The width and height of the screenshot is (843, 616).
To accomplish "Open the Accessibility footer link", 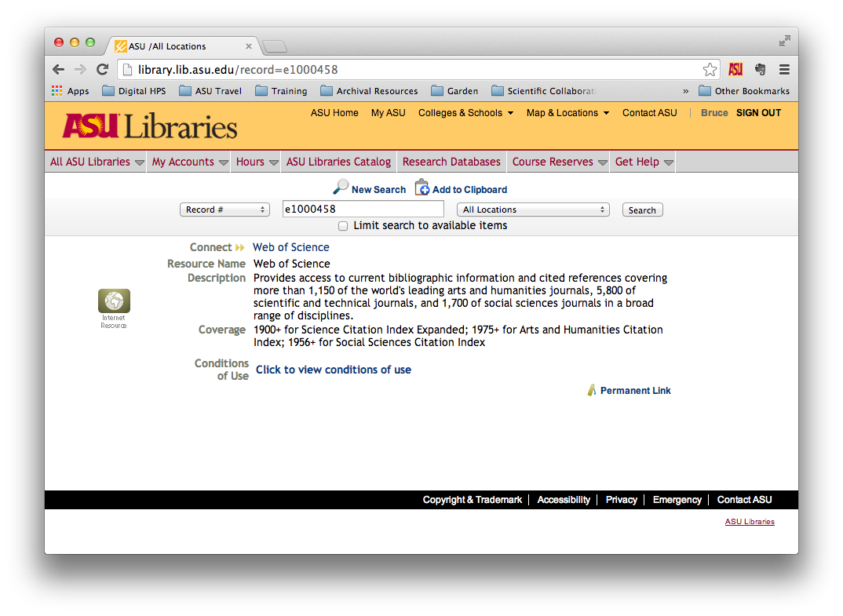I will pos(564,500).
